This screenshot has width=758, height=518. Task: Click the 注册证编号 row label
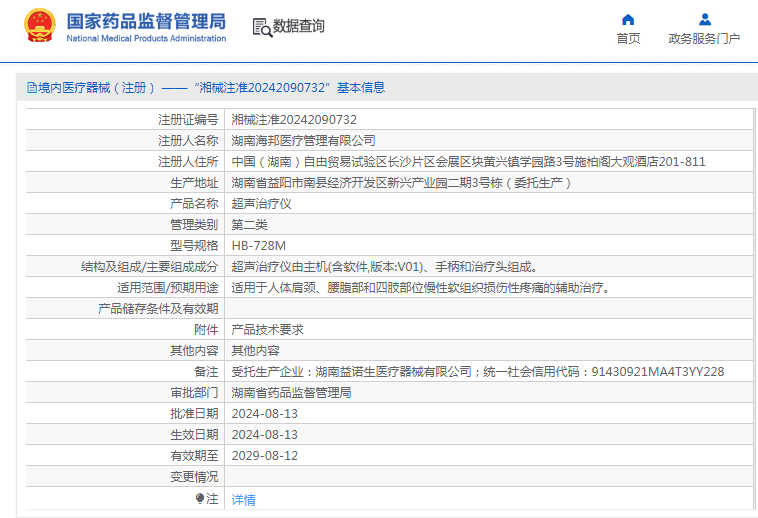point(188,119)
